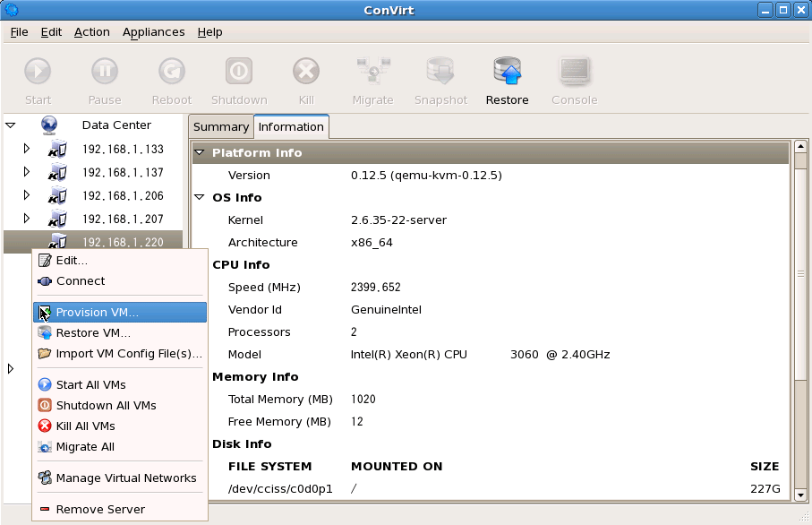The image size is (812, 525).
Task: Click the Reboot toolbar icon
Action: [171, 71]
